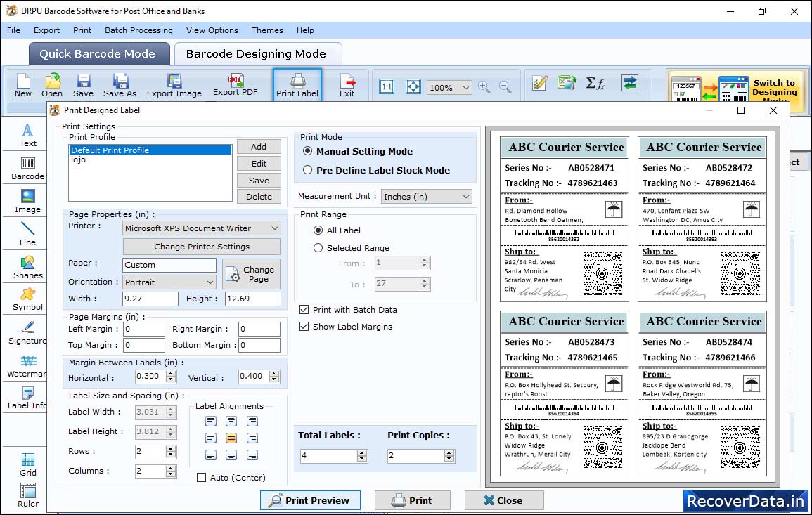The image size is (812, 515).
Task: Uncheck Print with Batch Data
Action: 304,310
